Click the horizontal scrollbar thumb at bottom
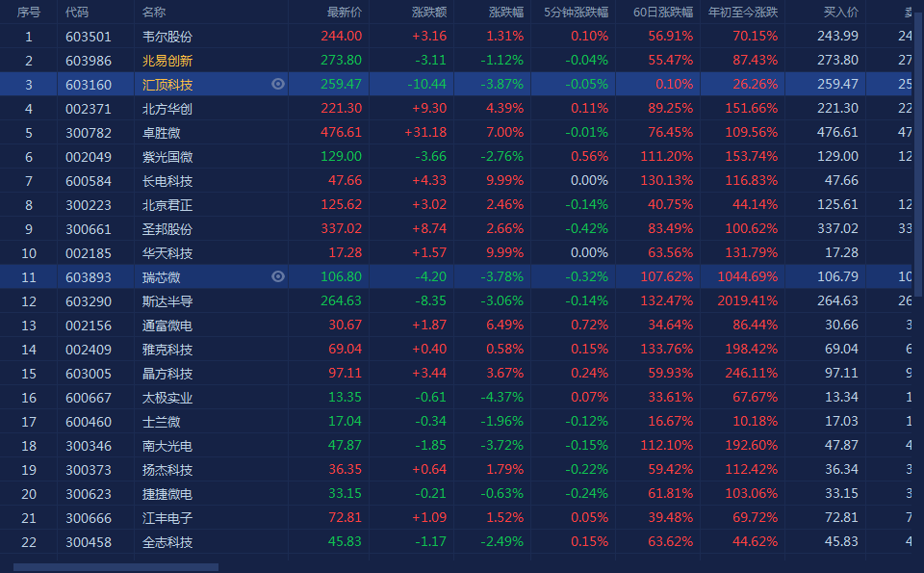 (x=115, y=567)
